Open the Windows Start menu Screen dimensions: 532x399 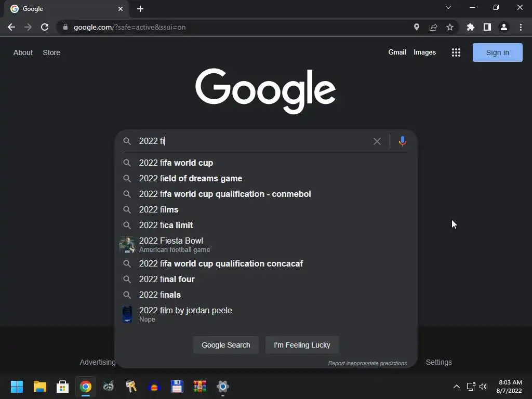coord(17,387)
